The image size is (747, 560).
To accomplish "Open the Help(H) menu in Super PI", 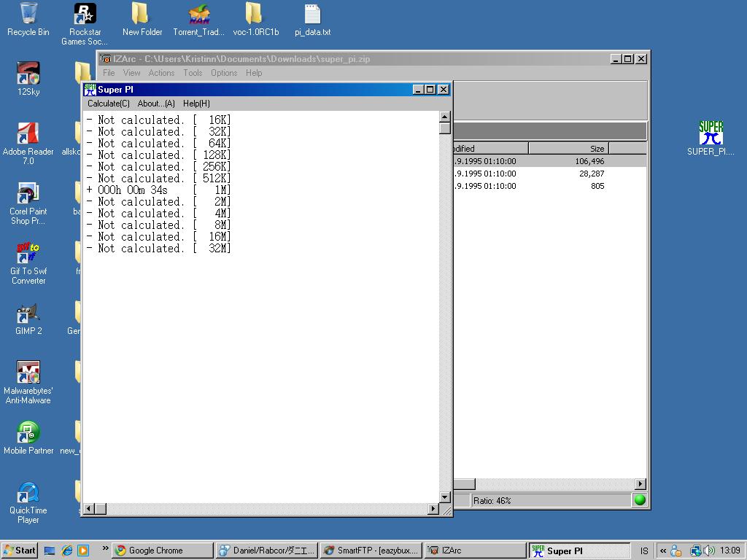I will tap(196, 104).
